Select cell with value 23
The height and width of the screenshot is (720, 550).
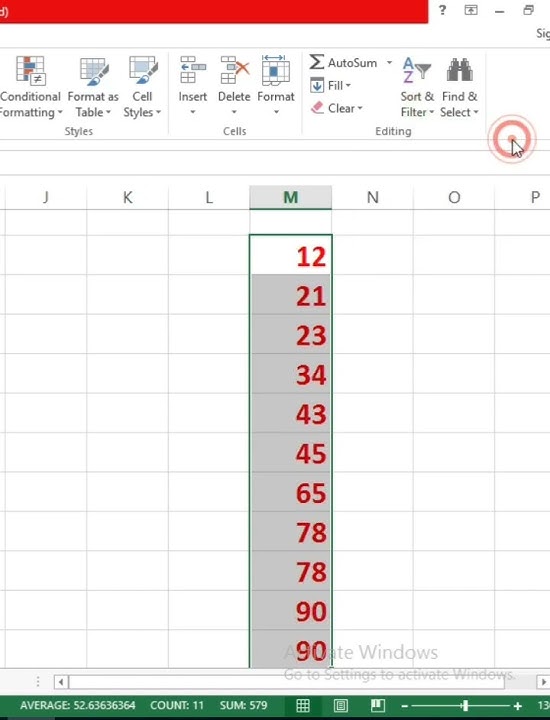(x=291, y=334)
